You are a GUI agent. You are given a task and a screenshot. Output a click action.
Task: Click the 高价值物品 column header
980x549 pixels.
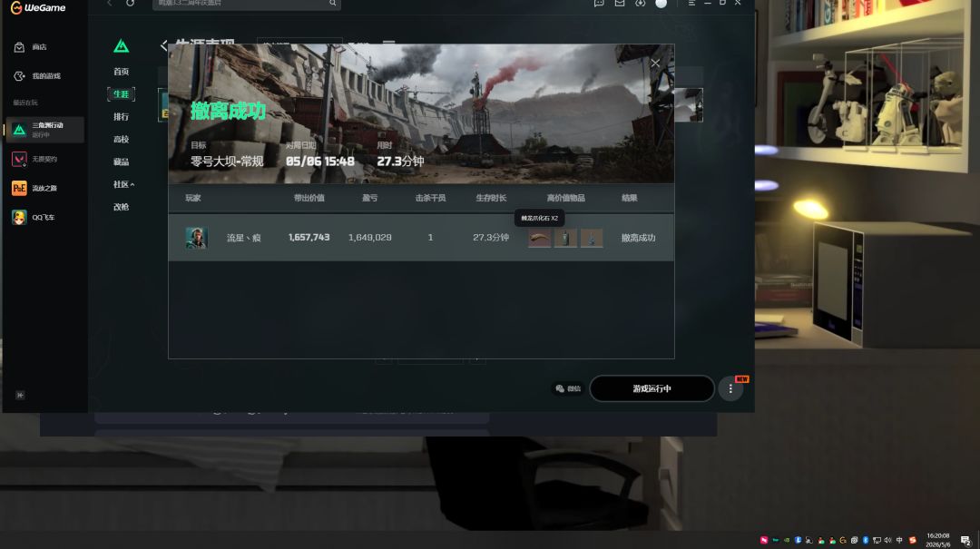point(565,198)
